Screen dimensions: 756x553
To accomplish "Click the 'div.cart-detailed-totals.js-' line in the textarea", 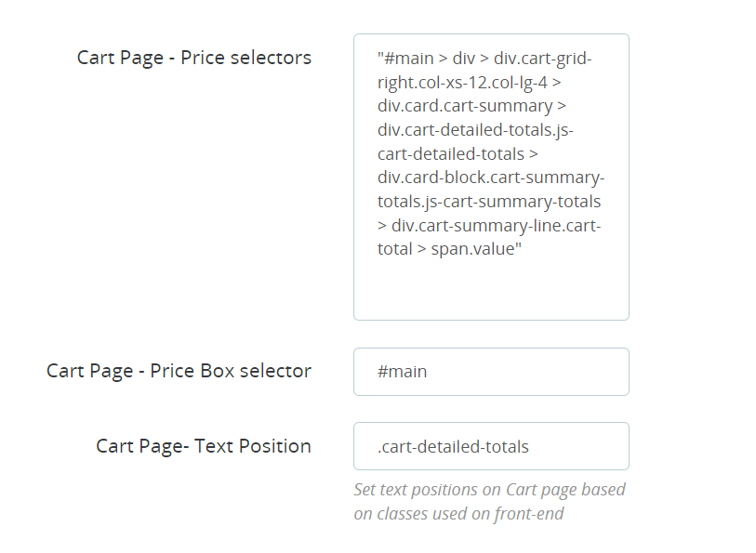I will pyautogui.click(x=482, y=129).
